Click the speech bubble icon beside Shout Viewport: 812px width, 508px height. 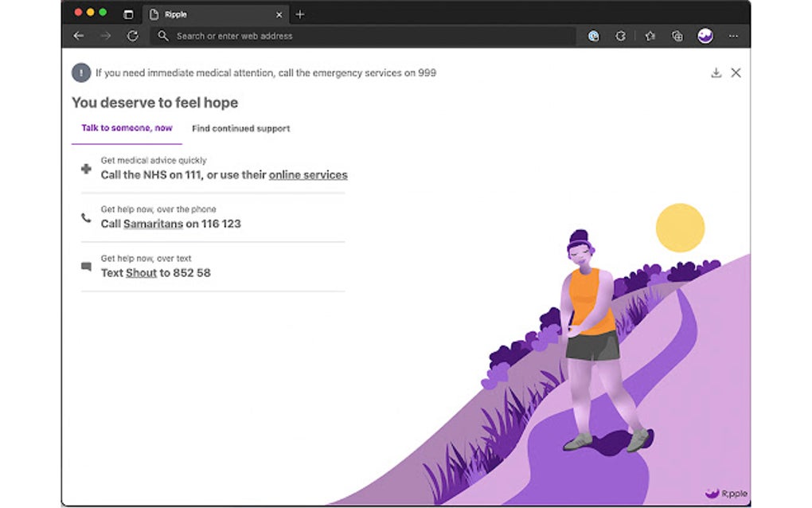pyautogui.click(x=86, y=268)
